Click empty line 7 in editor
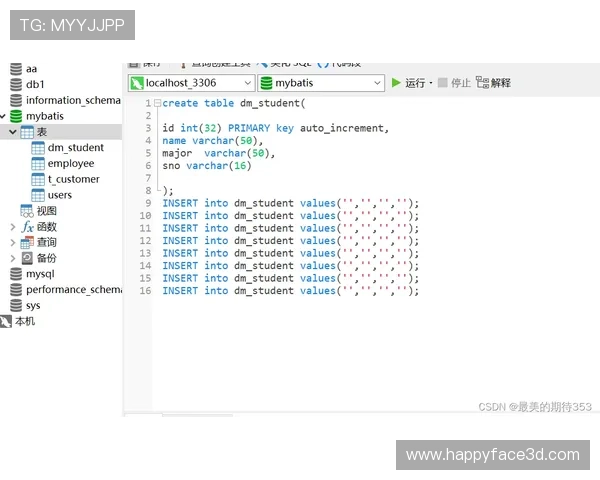Screen dimensions: 600x480 click(375, 178)
